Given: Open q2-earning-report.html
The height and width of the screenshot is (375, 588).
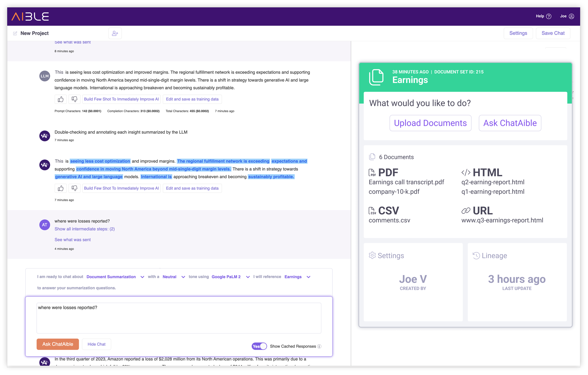Looking at the screenshot, I should pos(493,182).
